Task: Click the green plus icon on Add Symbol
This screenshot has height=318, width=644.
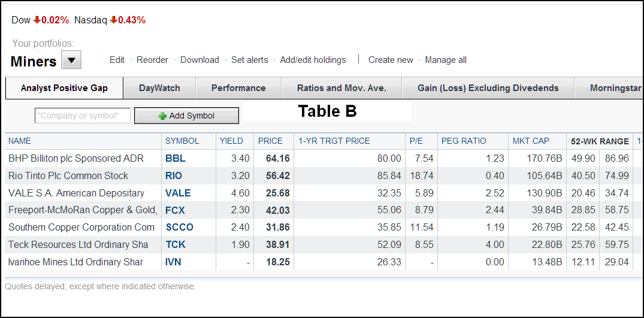Action: click(x=162, y=116)
